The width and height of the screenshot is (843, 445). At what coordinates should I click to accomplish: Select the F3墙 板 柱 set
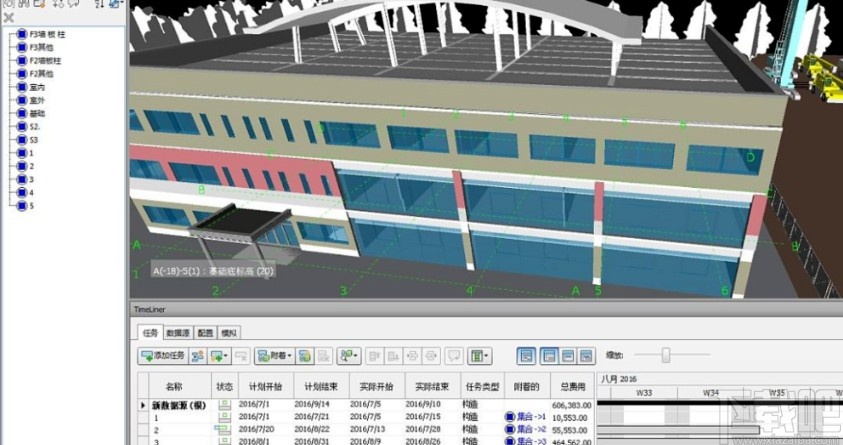coord(47,34)
